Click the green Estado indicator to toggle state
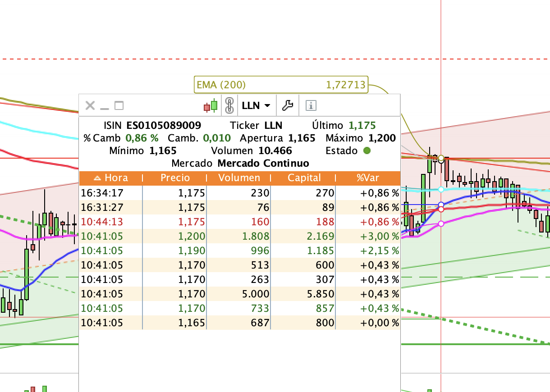 pos(367,151)
